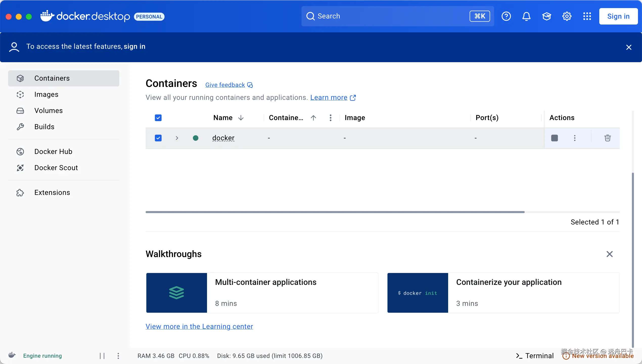Viewport: 642px width, 364px height.
Task: Stop the docker container with the square icon
Action: click(554, 138)
